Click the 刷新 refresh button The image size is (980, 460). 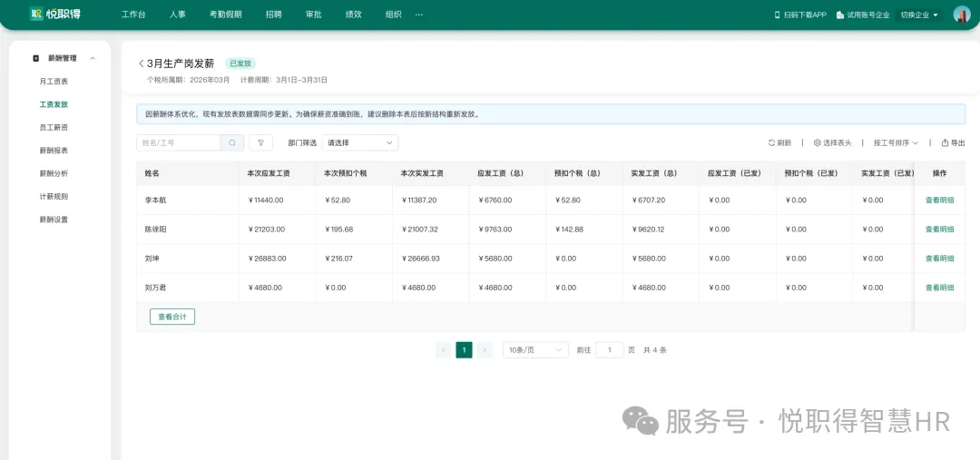click(779, 142)
